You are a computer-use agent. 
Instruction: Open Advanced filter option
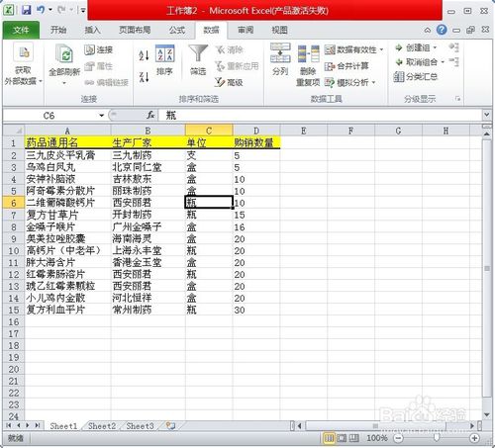pyautogui.click(x=229, y=82)
